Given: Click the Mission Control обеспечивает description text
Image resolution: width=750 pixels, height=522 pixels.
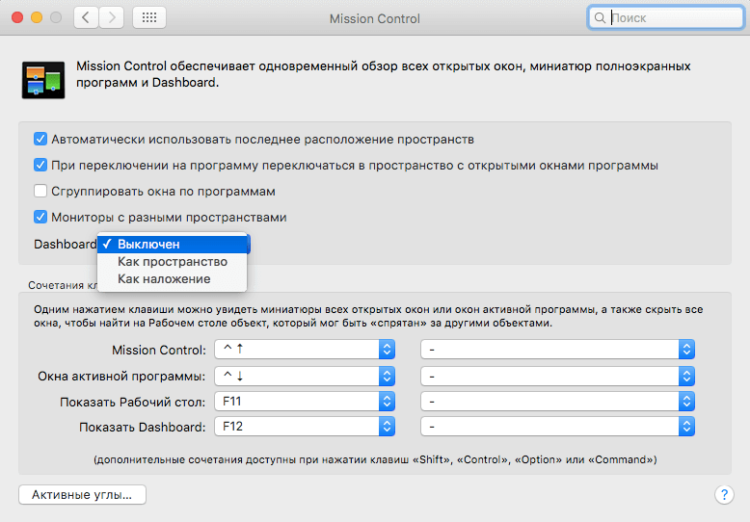Looking at the screenshot, I should tap(383, 74).
